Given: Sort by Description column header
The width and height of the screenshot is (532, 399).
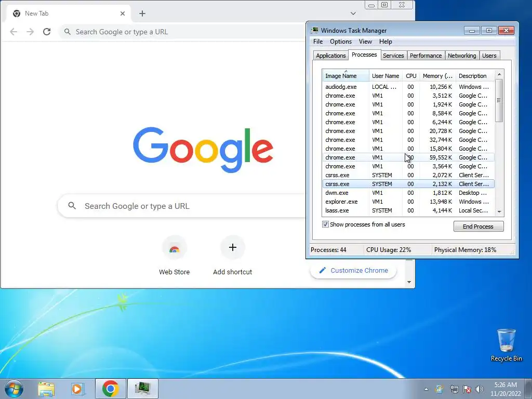Looking at the screenshot, I should (x=475, y=76).
